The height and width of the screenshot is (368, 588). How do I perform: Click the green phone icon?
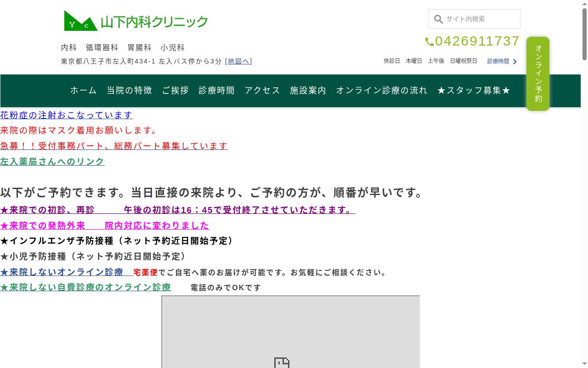[430, 42]
